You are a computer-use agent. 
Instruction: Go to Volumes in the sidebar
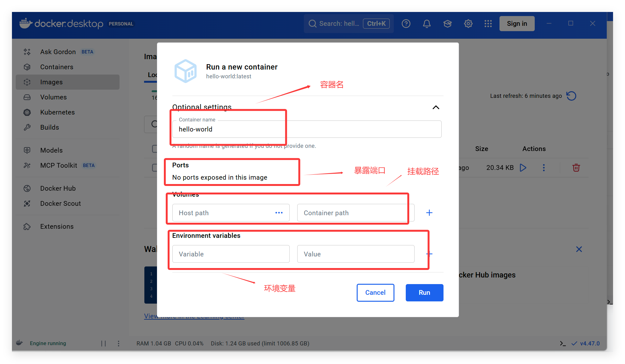tap(53, 97)
